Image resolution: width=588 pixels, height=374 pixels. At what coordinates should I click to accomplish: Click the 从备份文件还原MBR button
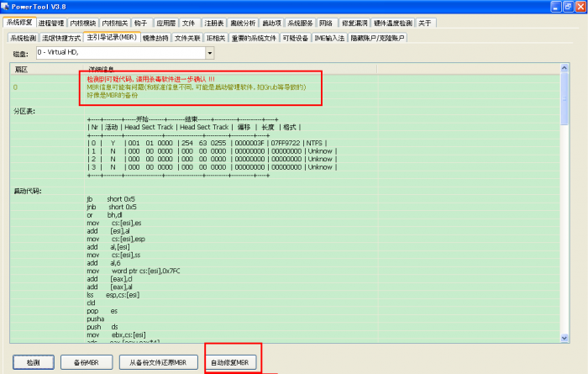coord(158,361)
